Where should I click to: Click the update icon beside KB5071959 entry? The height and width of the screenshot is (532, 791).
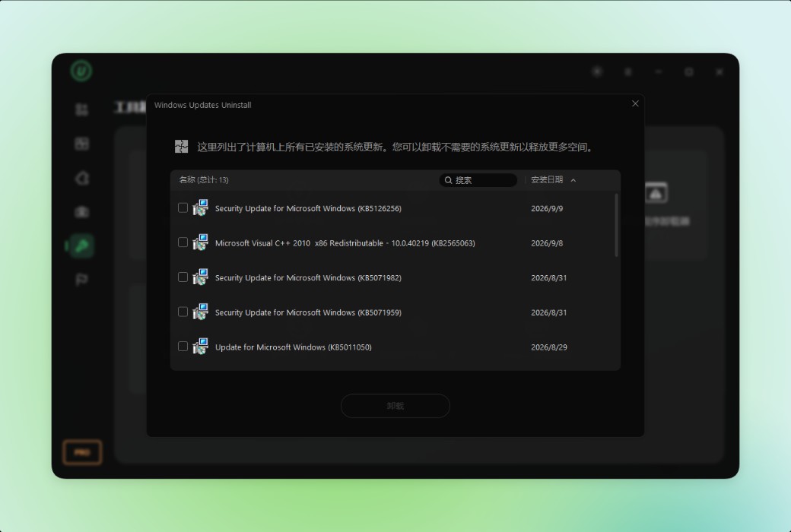pos(200,312)
